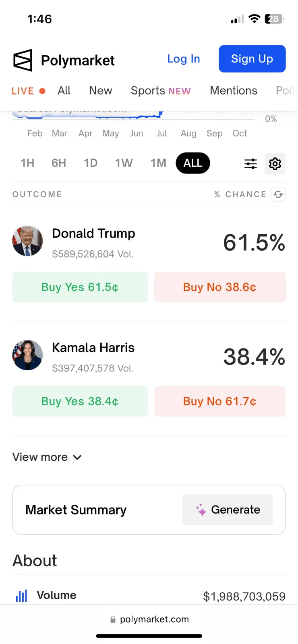Switch to the Mentions tab
Image resolution: width=298 pixels, height=644 pixels.
[x=234, y=91]
